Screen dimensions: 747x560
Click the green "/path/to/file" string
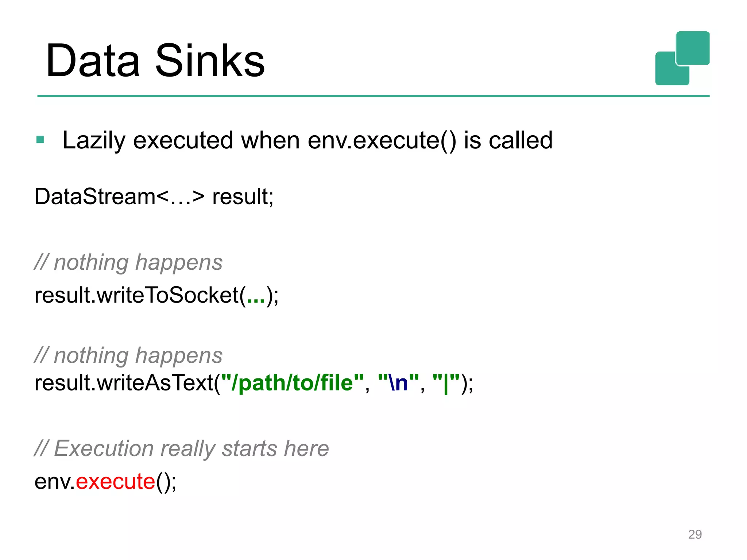[x=293, y=383]
